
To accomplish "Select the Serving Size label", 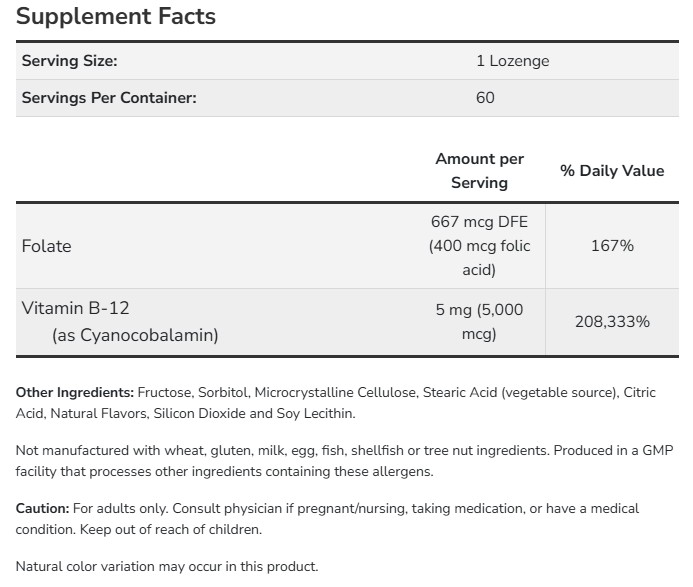I will click(x=69, y=61).
